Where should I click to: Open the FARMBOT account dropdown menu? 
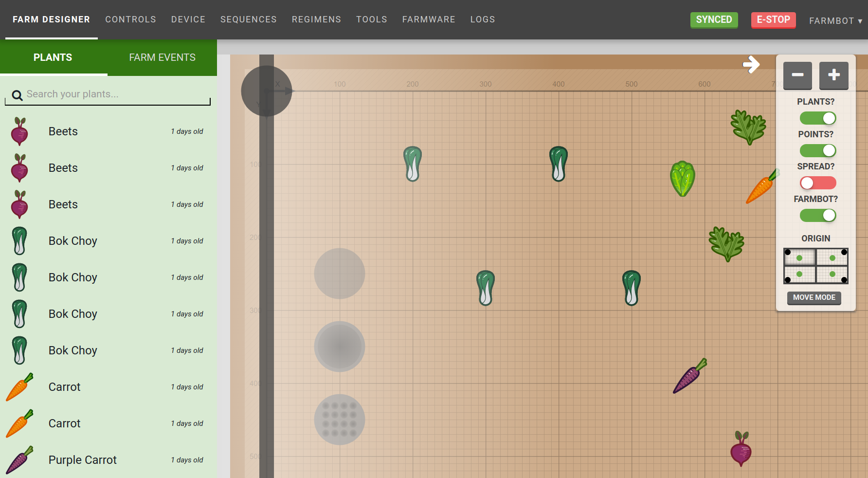[835, 21]
